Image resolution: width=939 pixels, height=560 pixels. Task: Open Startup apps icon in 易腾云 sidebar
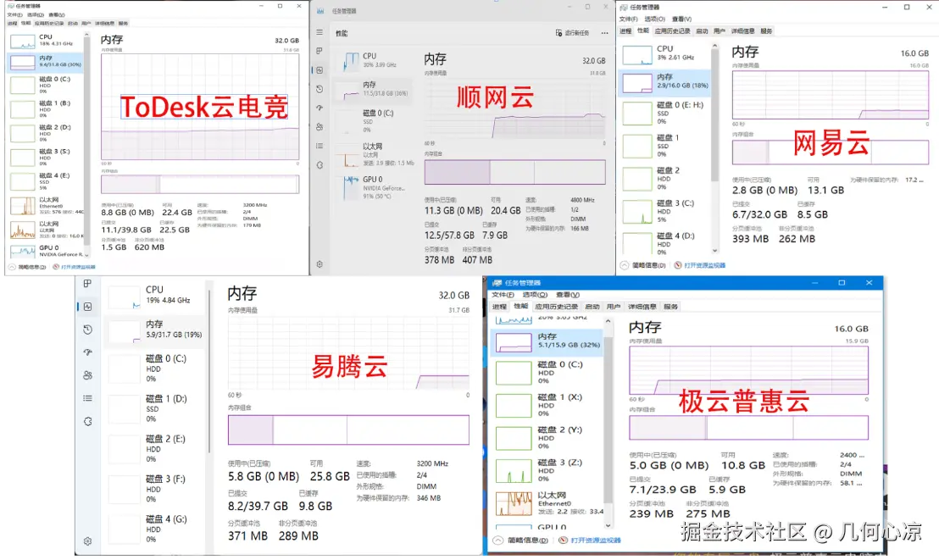coord(87,352)
